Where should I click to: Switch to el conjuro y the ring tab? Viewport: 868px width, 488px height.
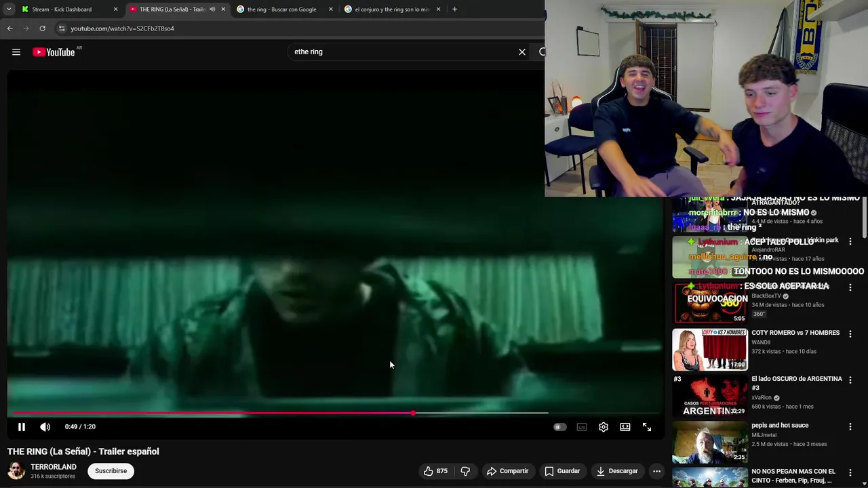(392, 9)
